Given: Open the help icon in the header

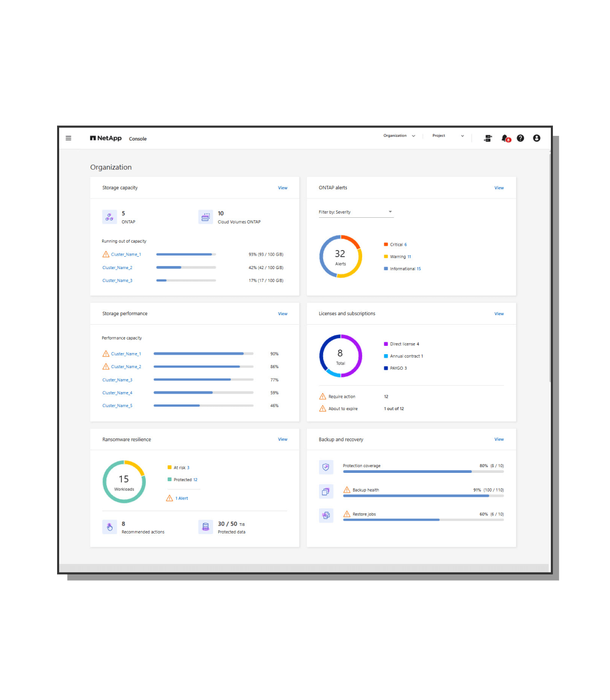Looking at the screenshot, I should (520, 138).
